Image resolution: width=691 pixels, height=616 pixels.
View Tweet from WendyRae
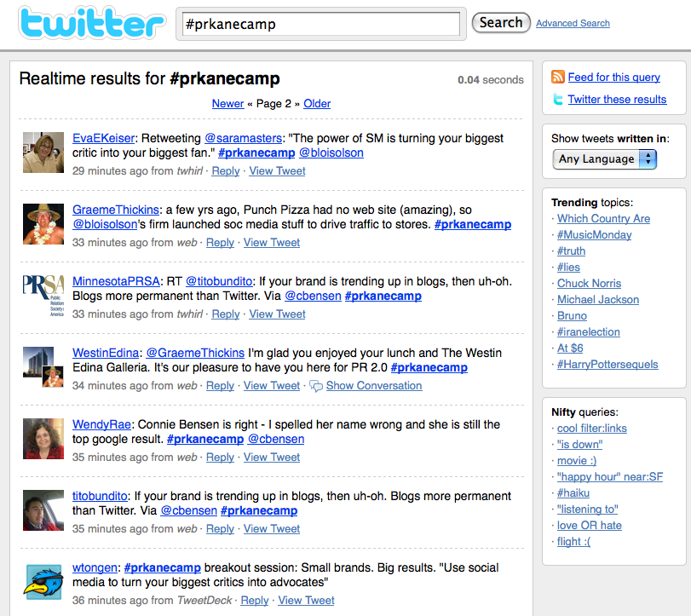pyautogui.click(x=272, y=458)
